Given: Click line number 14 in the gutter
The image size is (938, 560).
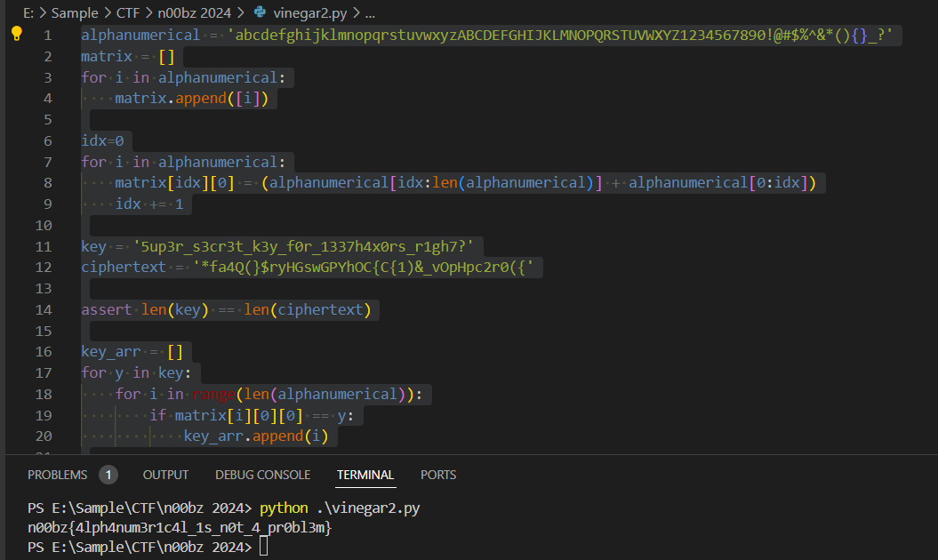Looking at the screenshot, I should [44, 309].
